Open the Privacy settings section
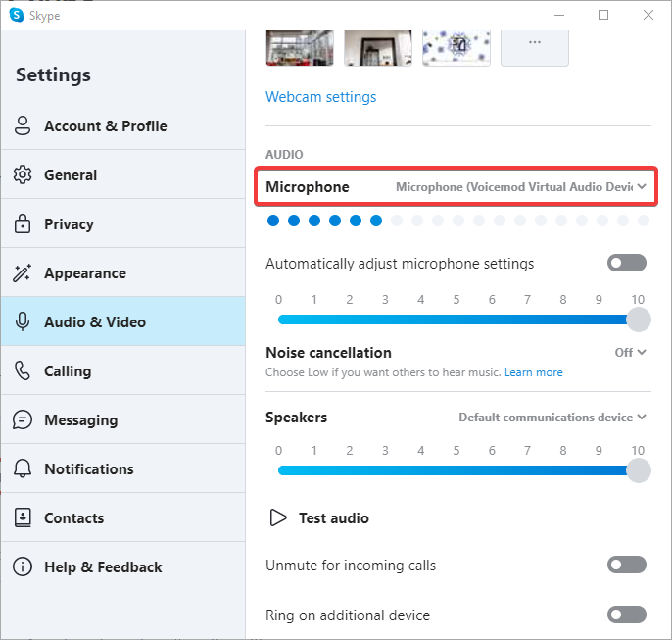 123,223
